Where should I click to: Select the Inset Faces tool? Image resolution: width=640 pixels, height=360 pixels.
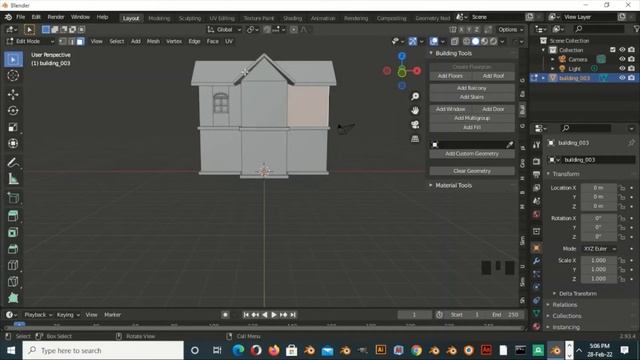13,232
